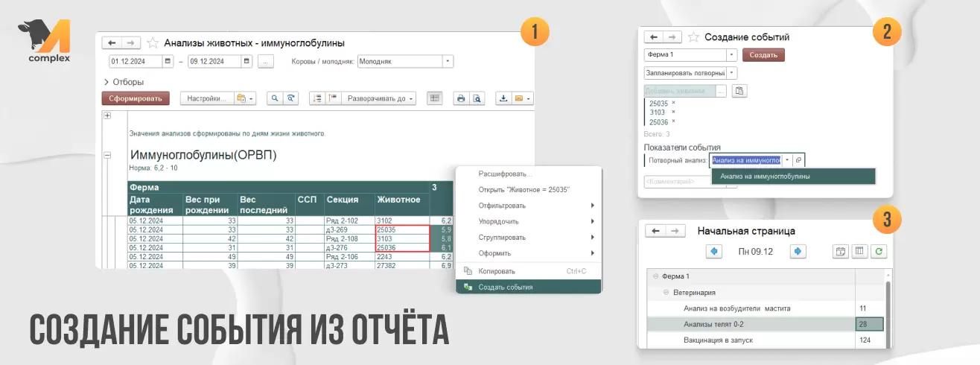This screenshot has height=365, width=980.
Task: Select animal cell 25036 in the report
Action: click(x=403, y=247)
